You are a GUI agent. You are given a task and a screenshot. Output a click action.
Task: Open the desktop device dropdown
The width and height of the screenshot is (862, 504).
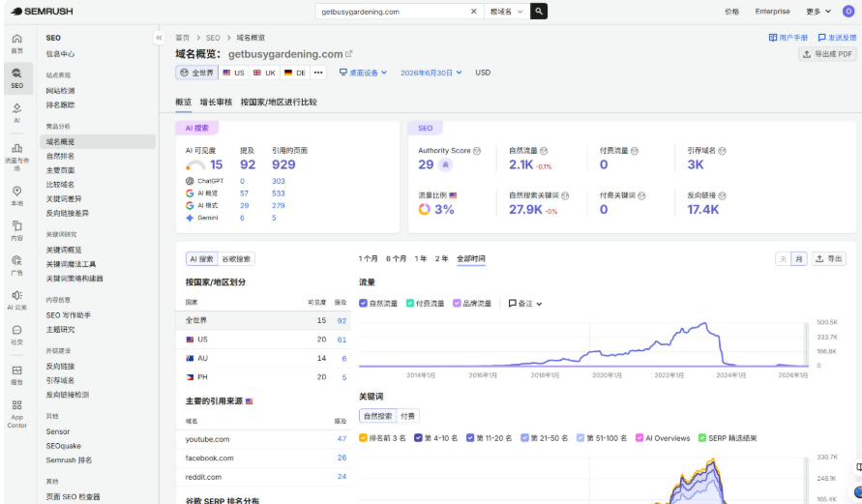click(363, 73)
